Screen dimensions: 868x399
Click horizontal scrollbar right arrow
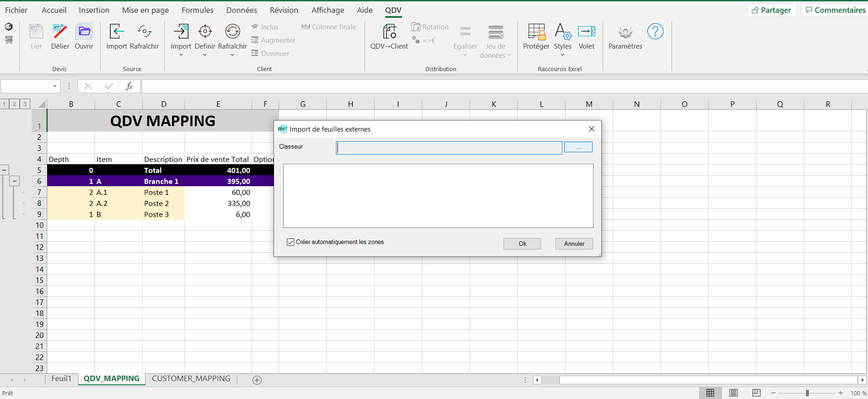862,380
